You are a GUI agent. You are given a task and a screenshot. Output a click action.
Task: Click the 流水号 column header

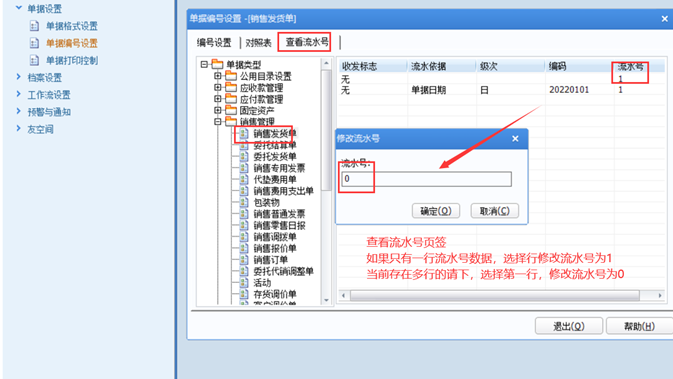pos(640,67)
